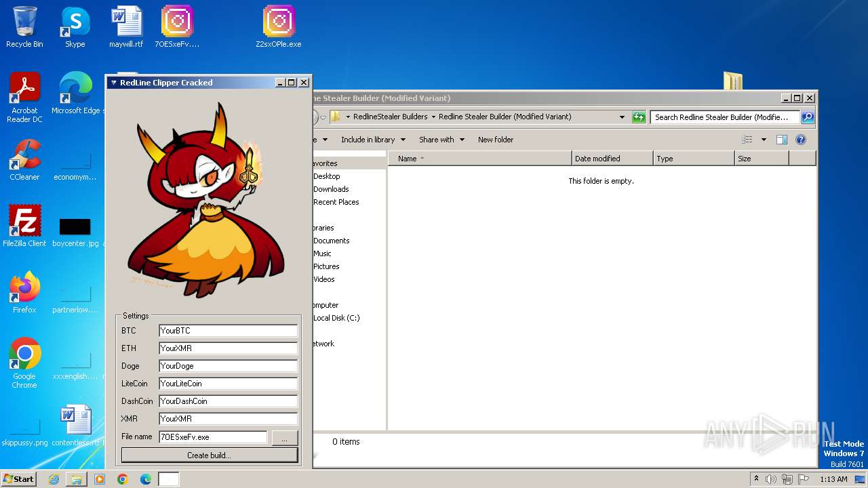
Task: Select the contentless.rtf desktop document
Action: pyautogui.click(x=75, y=426)
